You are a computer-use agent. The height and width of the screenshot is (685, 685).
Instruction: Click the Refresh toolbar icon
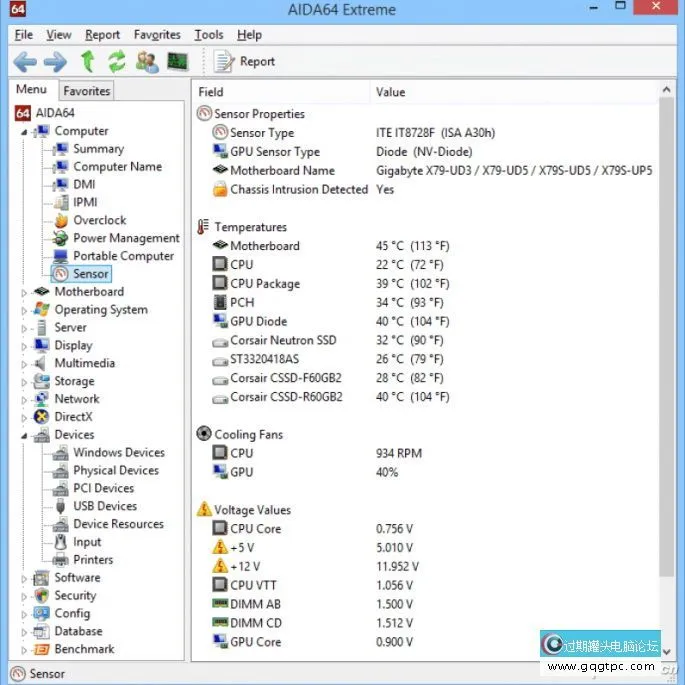(x=117, y=62)
